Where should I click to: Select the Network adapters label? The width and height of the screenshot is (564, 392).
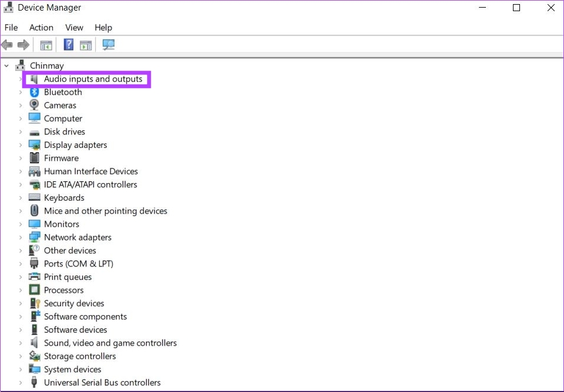[77, 237]
